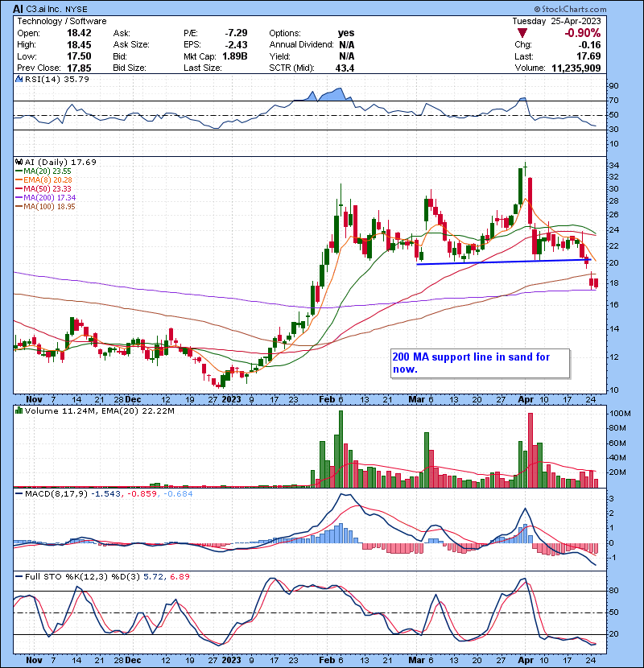Click the N/A next to Annual Dividend
644x668 pixels.
click(346, 45)
